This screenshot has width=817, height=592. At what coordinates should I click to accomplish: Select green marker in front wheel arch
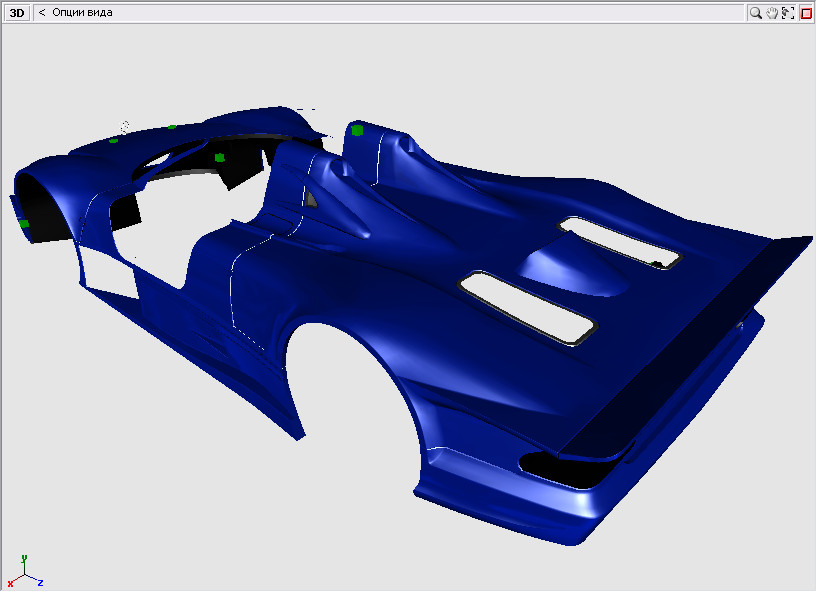[24, 224]
